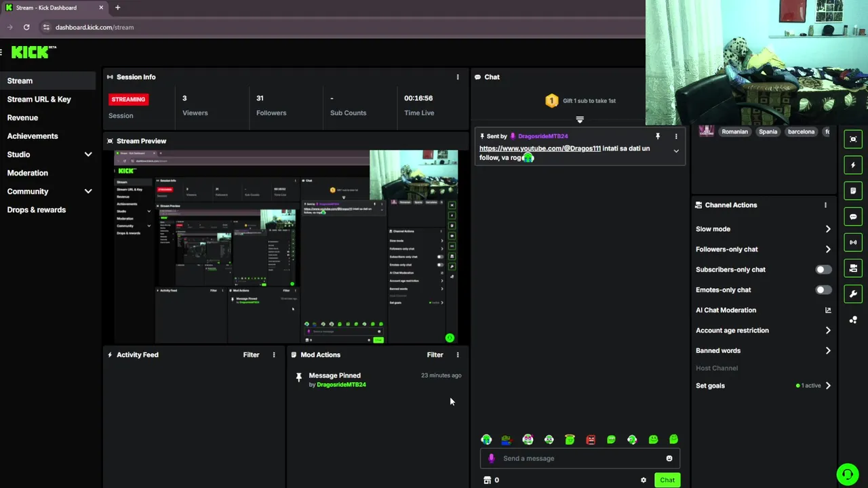Open Banned words arrow

coord(828,350)
